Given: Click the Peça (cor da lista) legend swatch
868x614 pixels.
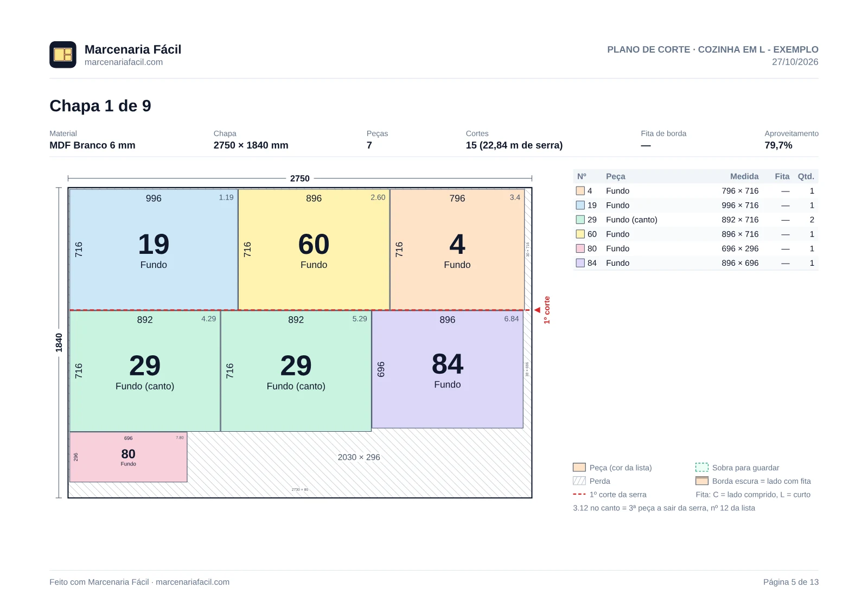Looking at the screenshot, I should [579, 467].
